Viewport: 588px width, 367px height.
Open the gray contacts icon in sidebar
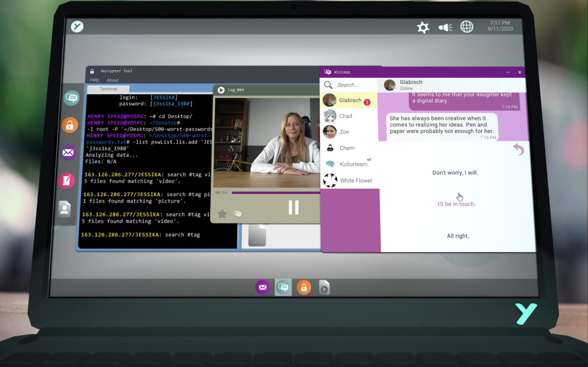[x=65, y=208]
